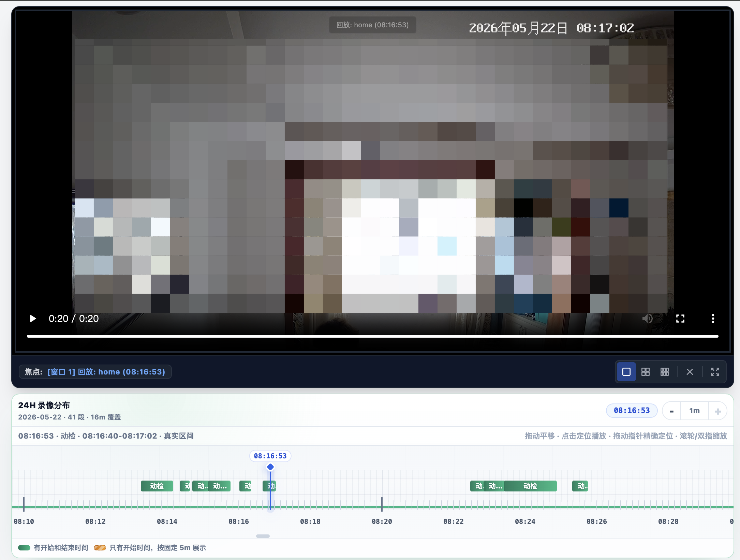This screenshot has width=740, height=560.
Task: Open the video player's three-dot options menu
Action: (713, 319)
